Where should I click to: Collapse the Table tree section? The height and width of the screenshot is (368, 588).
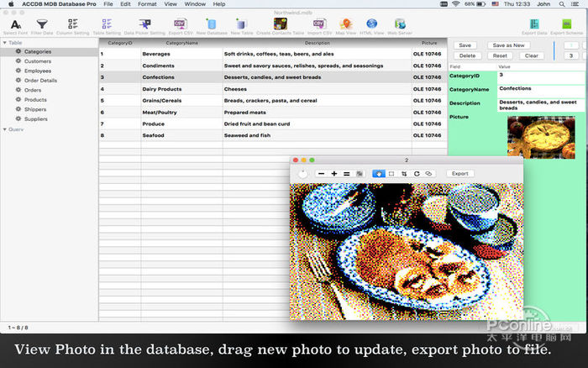pyautogui.click(x=4, y=43)
